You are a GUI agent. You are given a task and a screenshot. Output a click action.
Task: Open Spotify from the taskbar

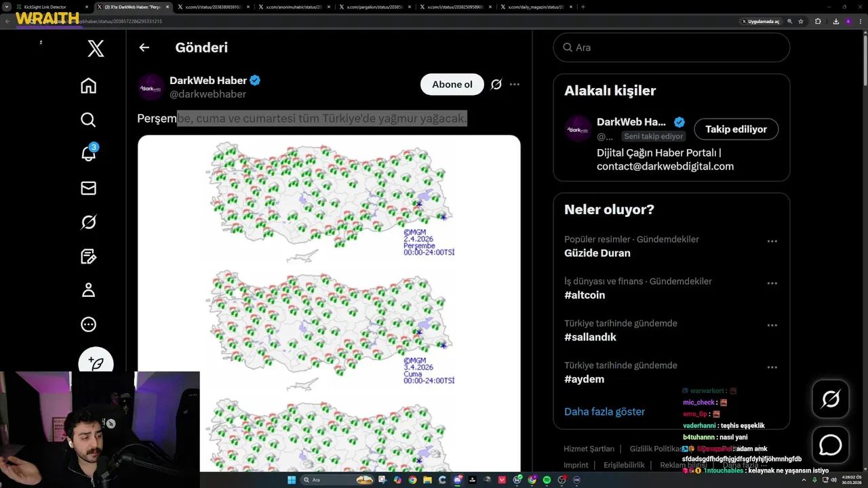click(547, 480)
